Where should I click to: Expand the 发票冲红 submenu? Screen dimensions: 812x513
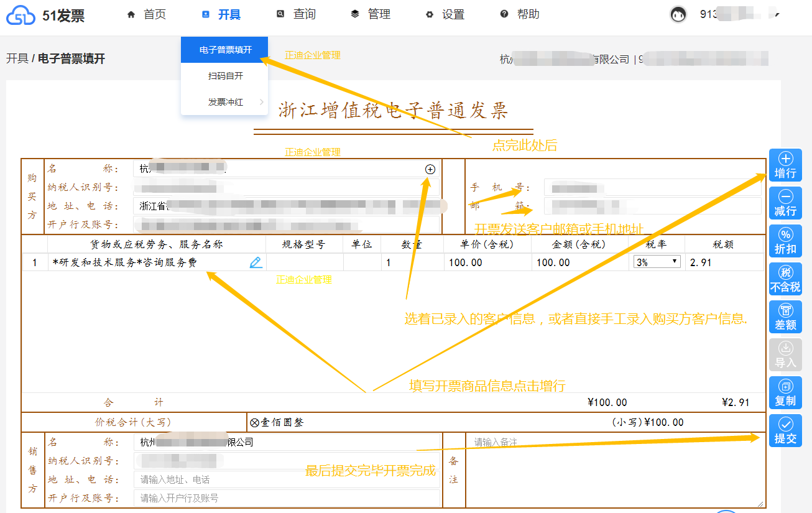[225, 102]
